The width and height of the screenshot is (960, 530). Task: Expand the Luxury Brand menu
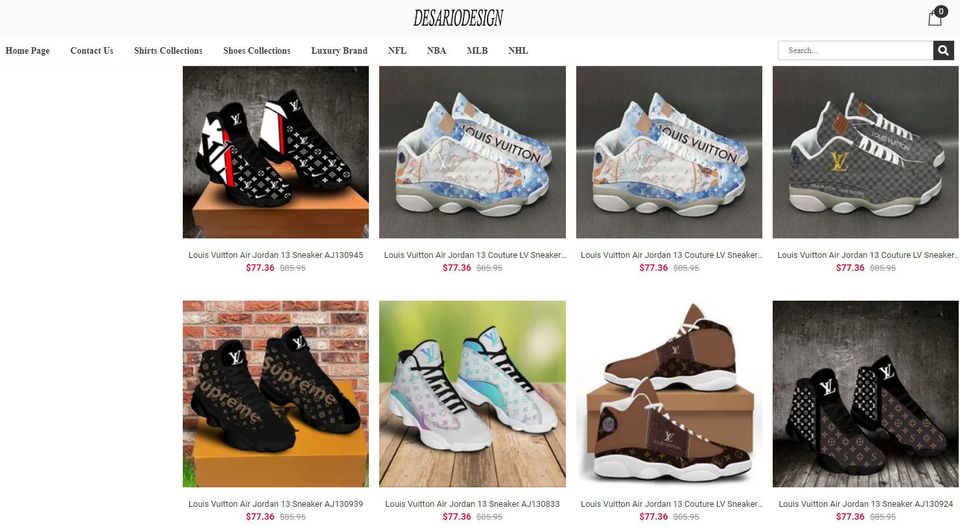[x=339, y=51]
